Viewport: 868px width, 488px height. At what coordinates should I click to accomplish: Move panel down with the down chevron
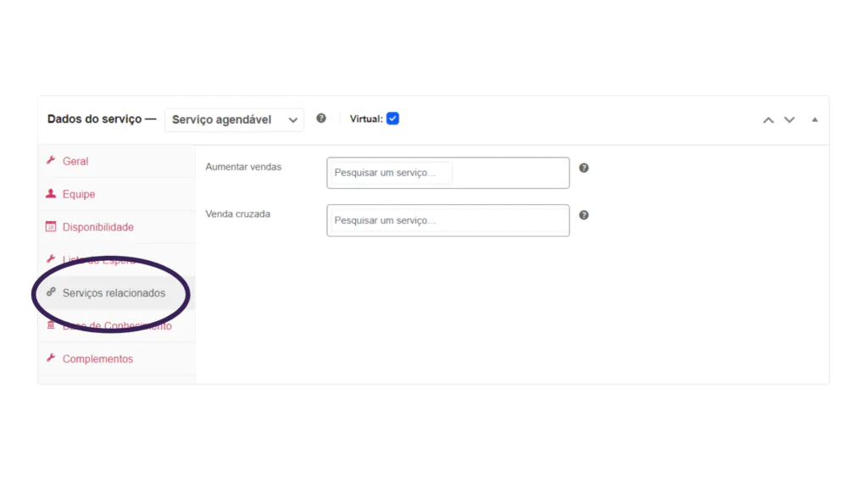[789, 120]
